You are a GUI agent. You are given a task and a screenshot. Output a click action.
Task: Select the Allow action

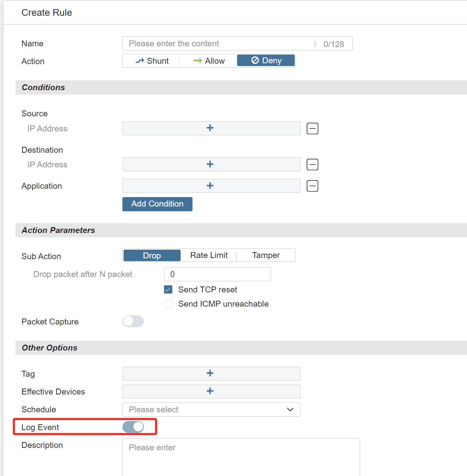point(209,61)
